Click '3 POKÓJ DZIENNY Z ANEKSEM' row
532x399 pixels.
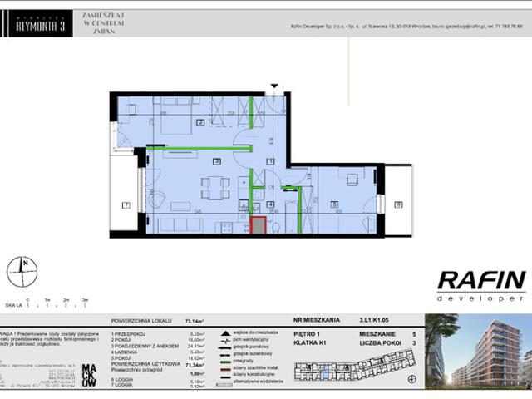point(158,346)
